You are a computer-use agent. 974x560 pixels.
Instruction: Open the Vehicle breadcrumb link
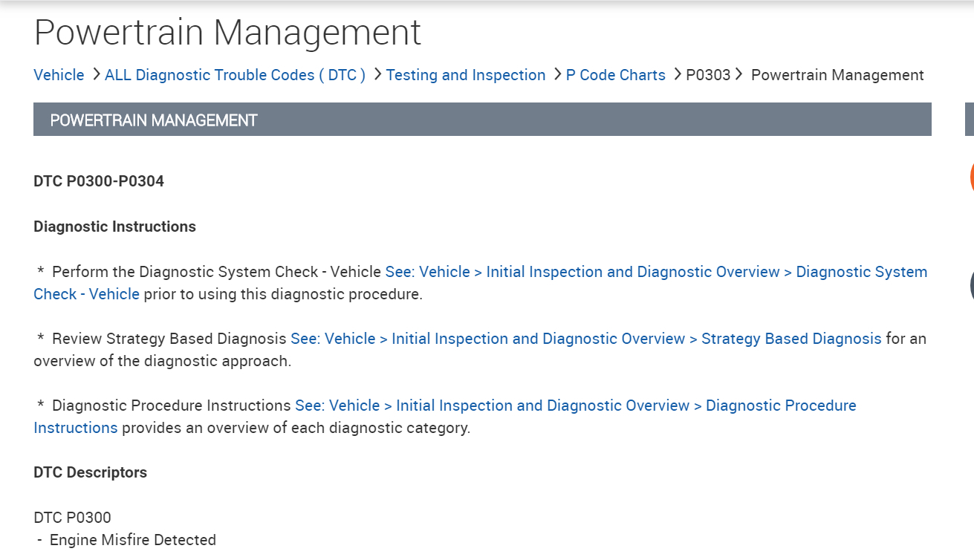(x=59, y=75)
